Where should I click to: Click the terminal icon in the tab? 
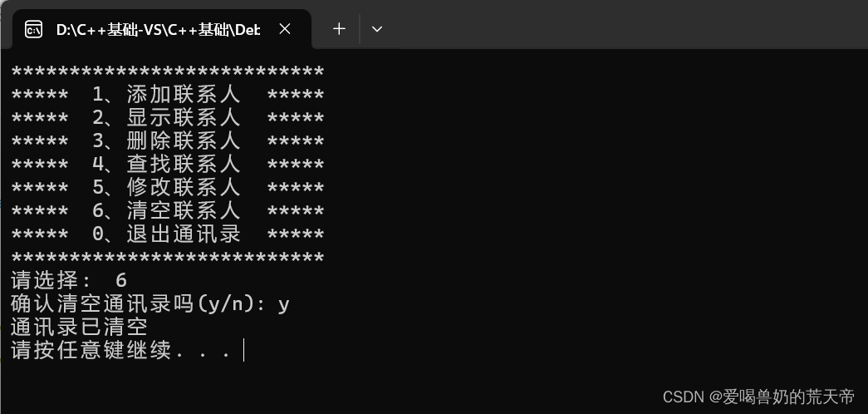point(33,30)
